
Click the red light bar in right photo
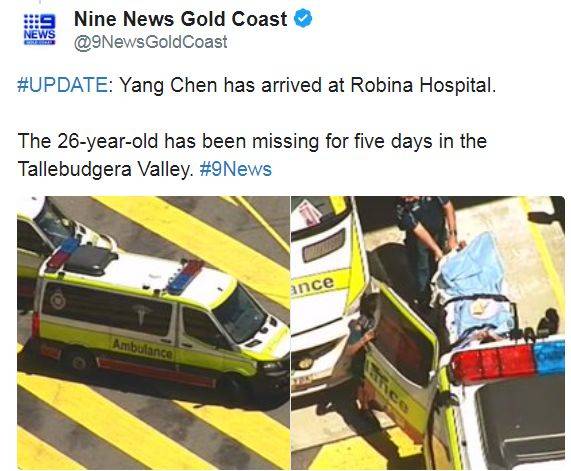(492, 362)
